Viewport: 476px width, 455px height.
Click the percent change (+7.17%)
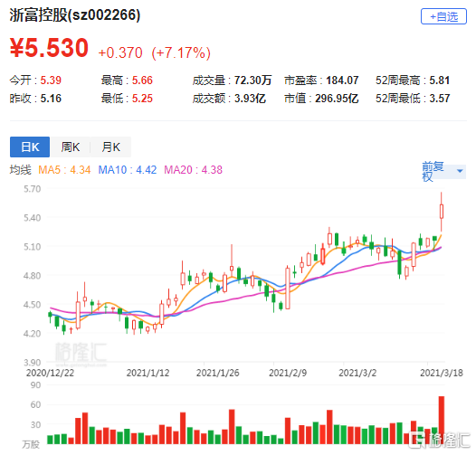pyautogui.click(x=181, y=52)
